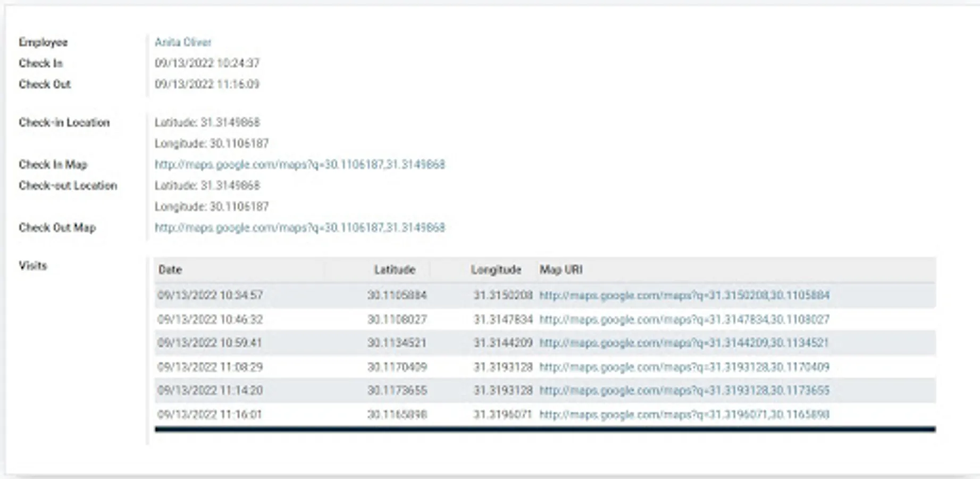The image size is (980, 479).
Task: Sort visits by the Longitude column header
Action: click(496, 270)
